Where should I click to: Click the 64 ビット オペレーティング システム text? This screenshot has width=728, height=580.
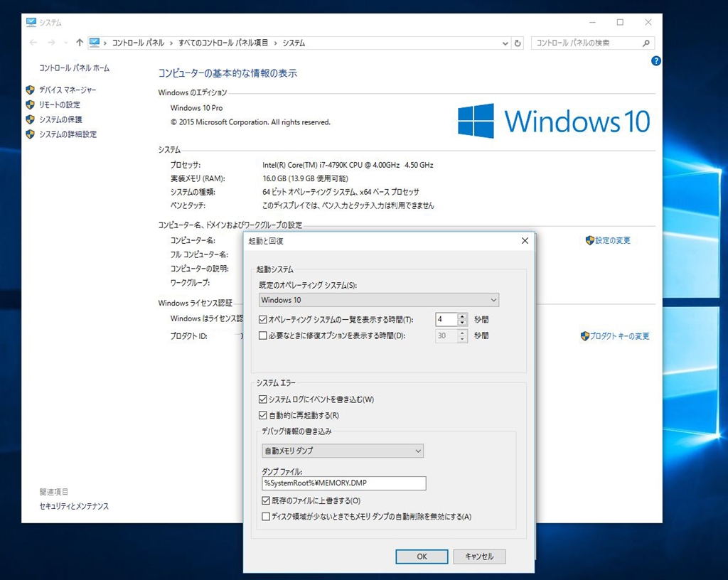pyautogui.click(x=341, y=192)
